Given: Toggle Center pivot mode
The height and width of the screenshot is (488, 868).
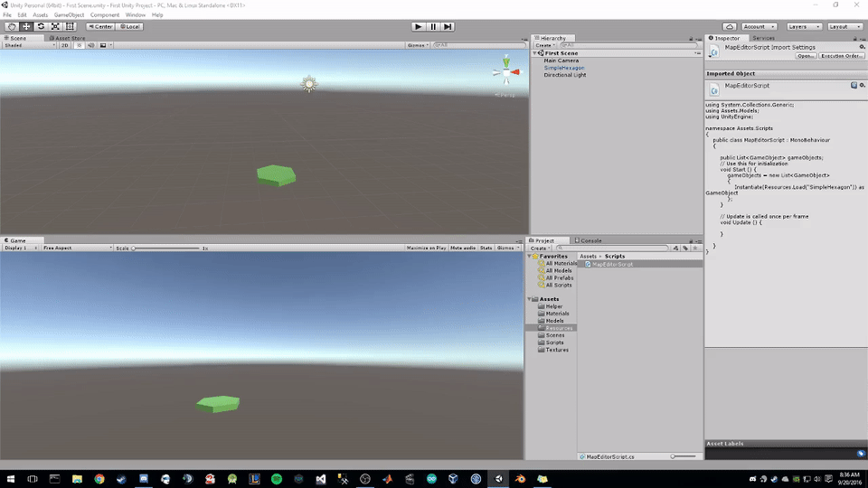Looking at the screenshot, I should click(100, 26).
